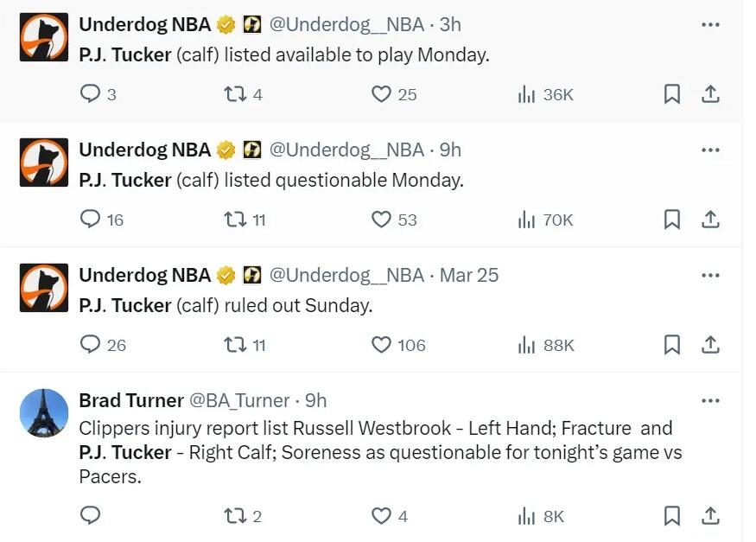The height and width of the screenshot is (542, 756).
Task: Reply to the 'listed available to play Monday' tweet
Action: point(90,94)
